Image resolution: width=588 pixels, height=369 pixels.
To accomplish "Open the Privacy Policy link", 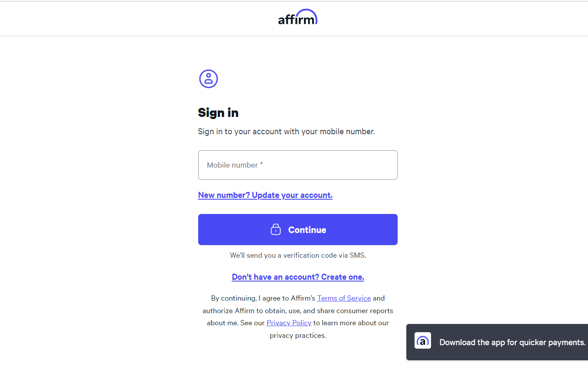I will coord(289,323).
